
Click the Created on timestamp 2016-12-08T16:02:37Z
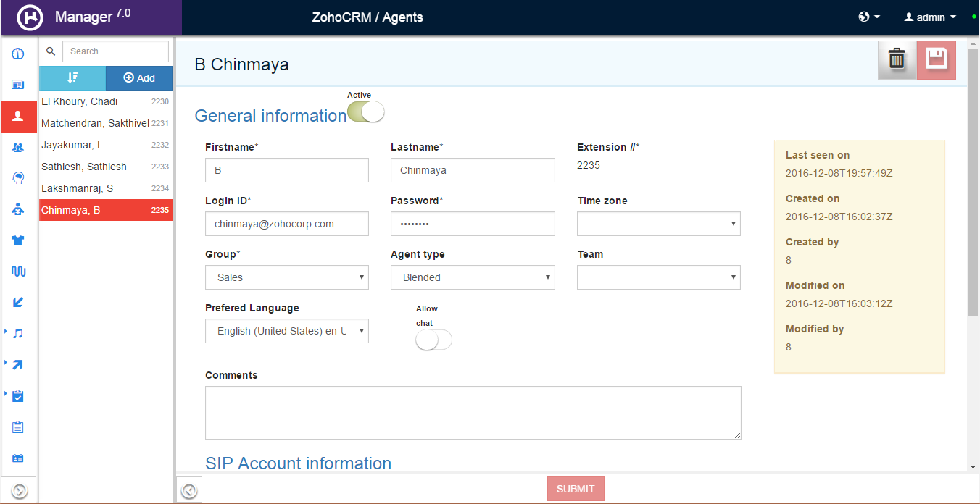click(x=839, y=217)
